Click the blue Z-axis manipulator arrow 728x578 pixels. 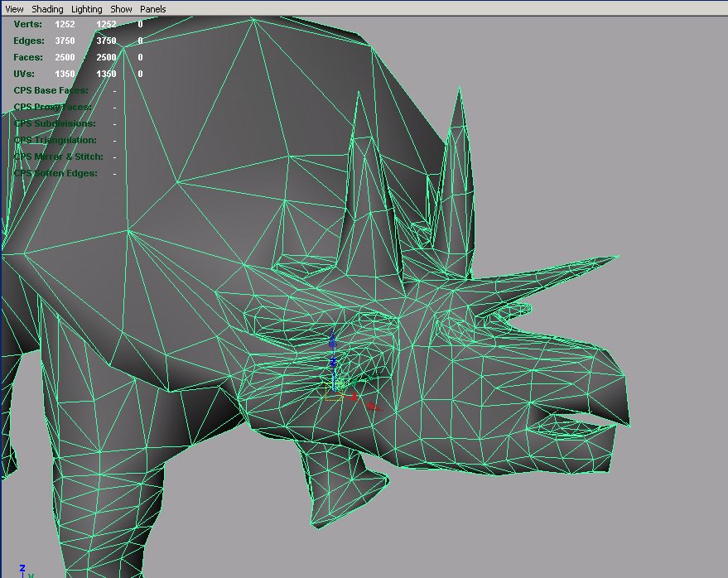[x=332, y=340]
